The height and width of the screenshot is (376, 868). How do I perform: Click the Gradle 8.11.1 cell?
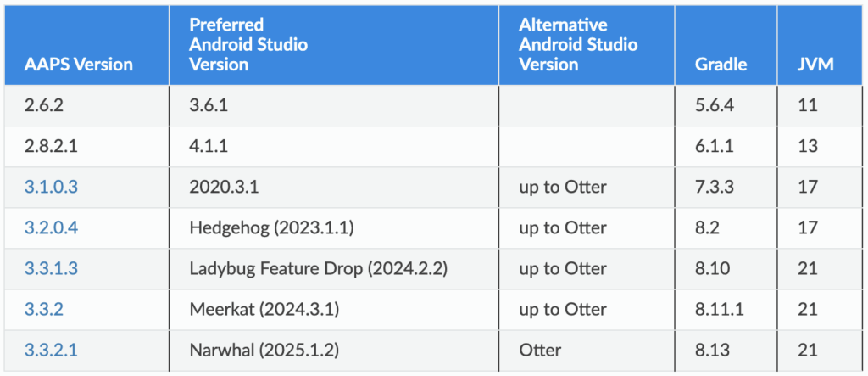[720, 309]
